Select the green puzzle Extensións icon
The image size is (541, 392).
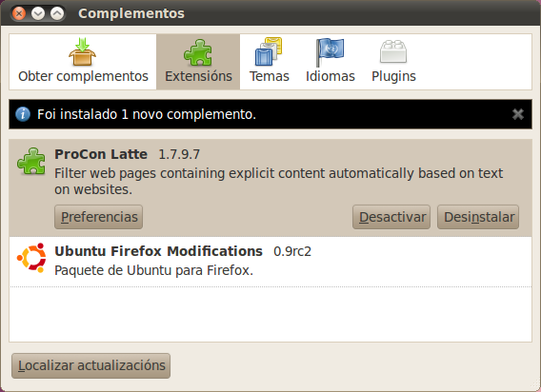click(198, 52)
